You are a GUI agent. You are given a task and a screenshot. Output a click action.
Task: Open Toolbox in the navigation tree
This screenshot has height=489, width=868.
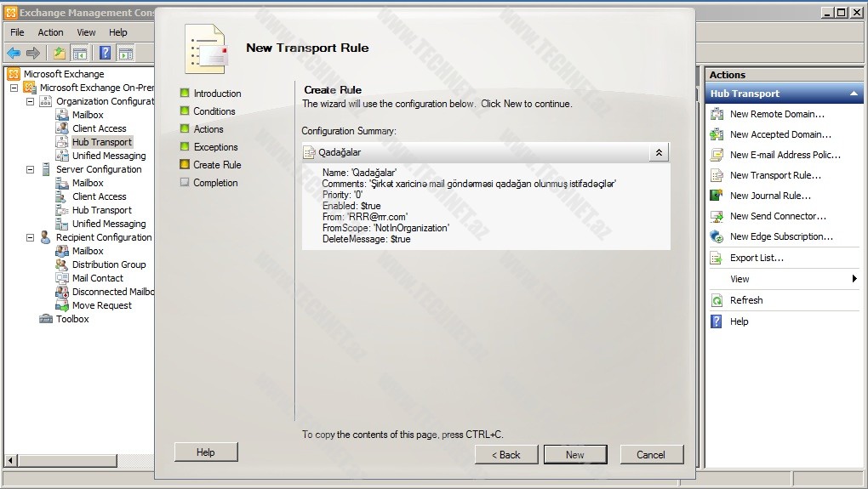coord(72,319)
